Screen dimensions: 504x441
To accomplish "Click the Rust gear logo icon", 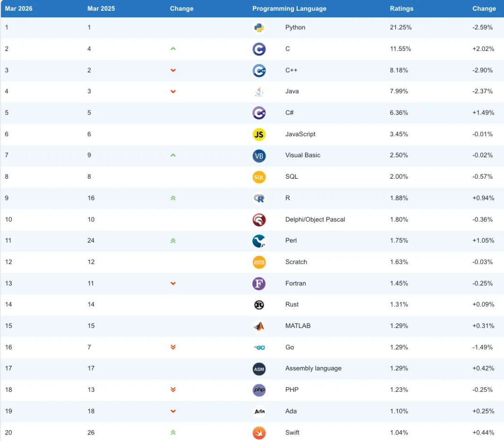I will (x=259, y=305).
